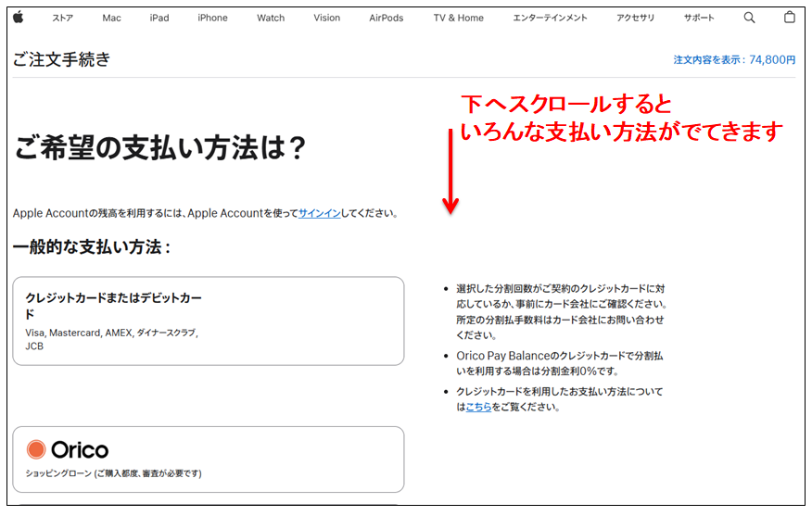The width and height of the screenshot is (812, 516).
Task: Open the Vision menu item
Action: (327, 19)
